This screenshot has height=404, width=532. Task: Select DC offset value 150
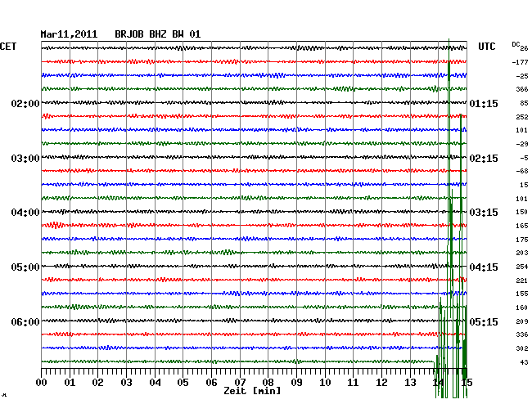522,212
